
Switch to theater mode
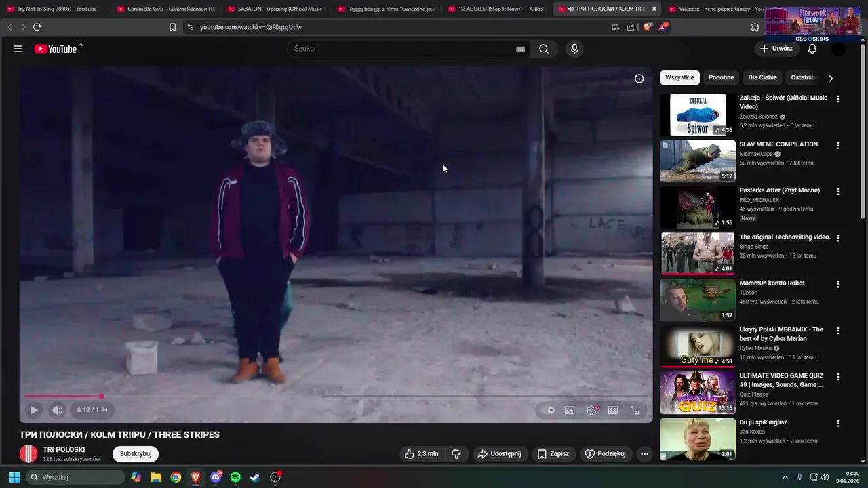(613, 410)
